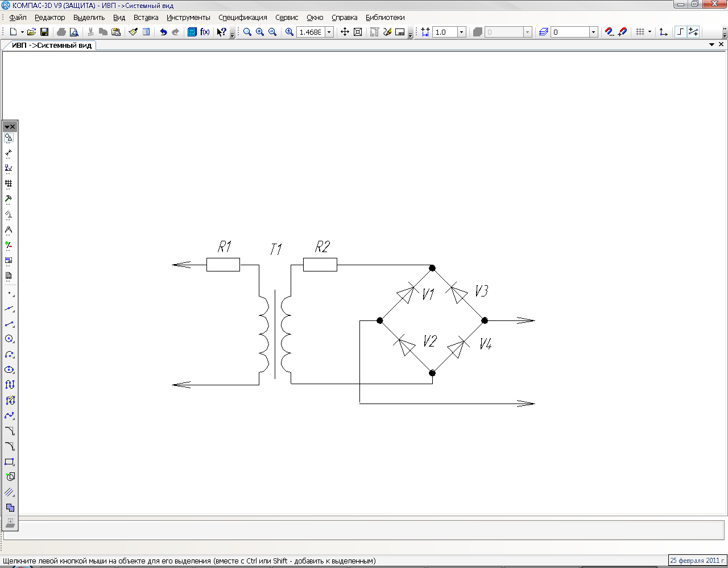The height and width of the screenshot is (568, 728).
Task: Open the Инструменты menu
Action: pos(188,18)
